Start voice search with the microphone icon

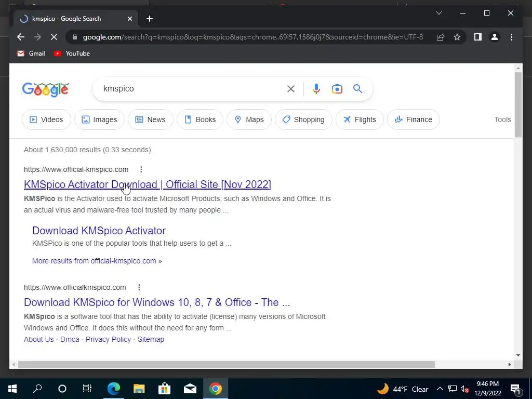316,89
